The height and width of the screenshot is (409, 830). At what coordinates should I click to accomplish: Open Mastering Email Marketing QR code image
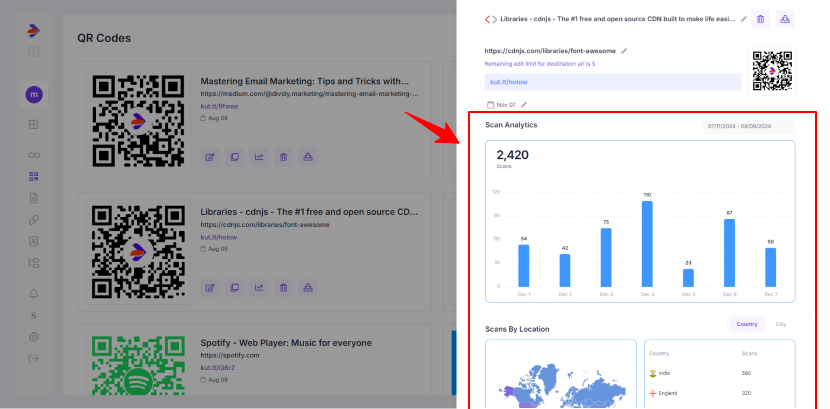(139, 120)
